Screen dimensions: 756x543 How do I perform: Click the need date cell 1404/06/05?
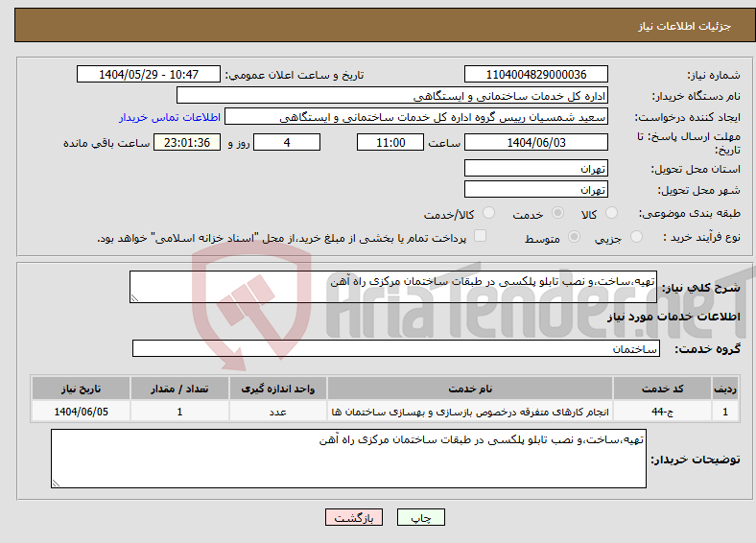coord(81,412)
